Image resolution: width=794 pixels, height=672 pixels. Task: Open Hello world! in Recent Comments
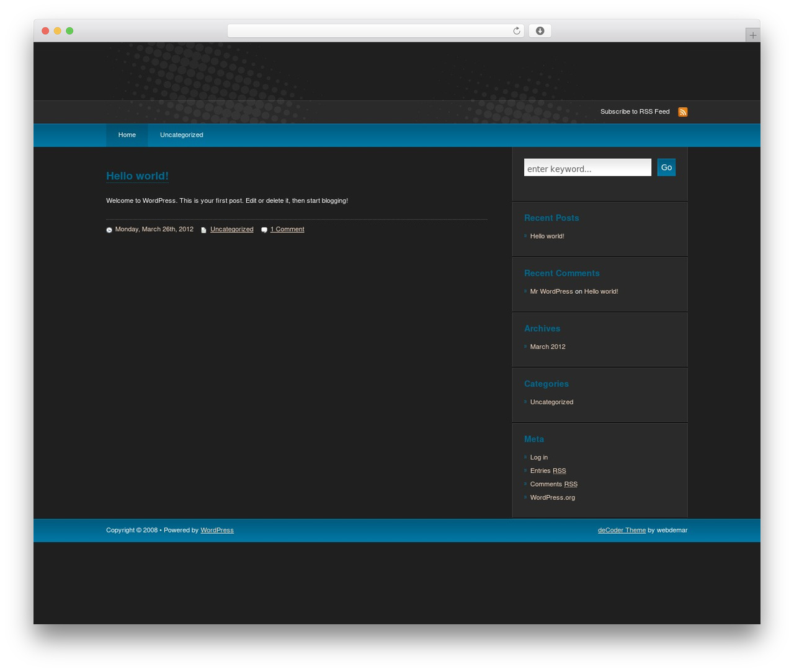pos(601,291)
